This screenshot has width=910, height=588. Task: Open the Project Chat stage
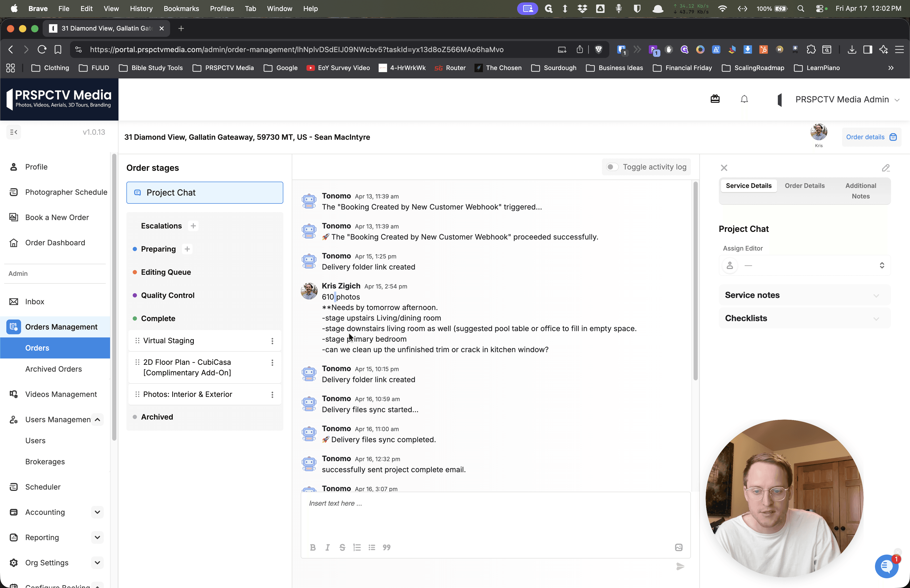pos(205,193)
